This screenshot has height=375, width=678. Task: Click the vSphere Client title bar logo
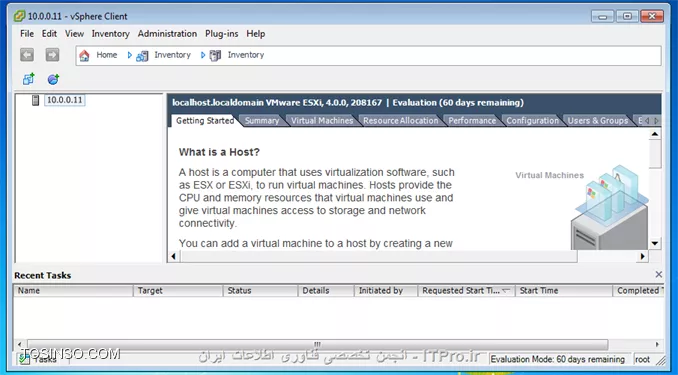click(x=19, y=16)
